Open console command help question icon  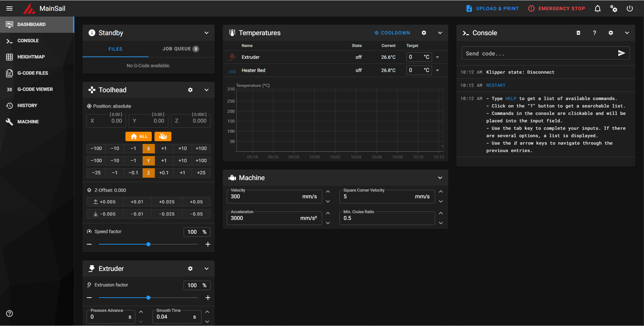coord(595,33)
